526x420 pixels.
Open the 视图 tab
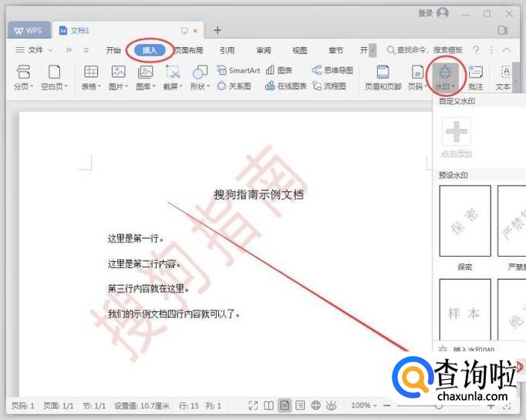tap(300, 50)
